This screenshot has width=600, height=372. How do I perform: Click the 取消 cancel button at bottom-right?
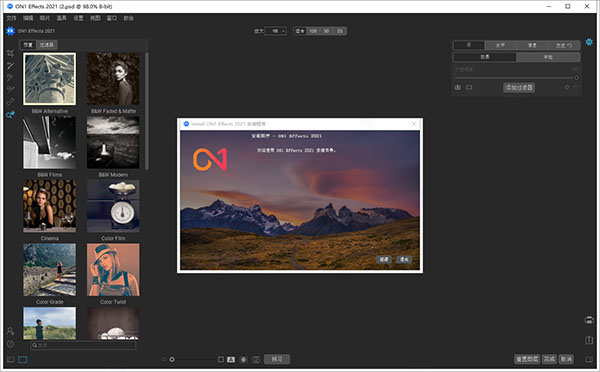[566, 359]
